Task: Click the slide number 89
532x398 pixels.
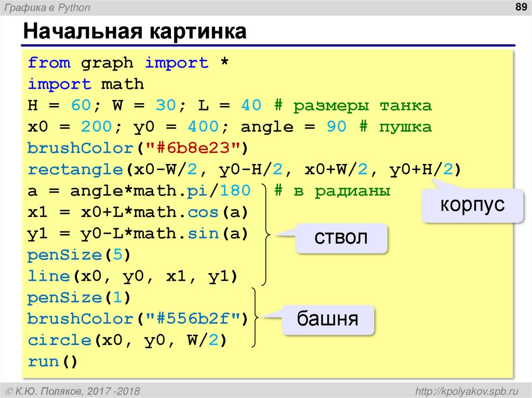Action: pyautogui.click(x=521, y=7)
